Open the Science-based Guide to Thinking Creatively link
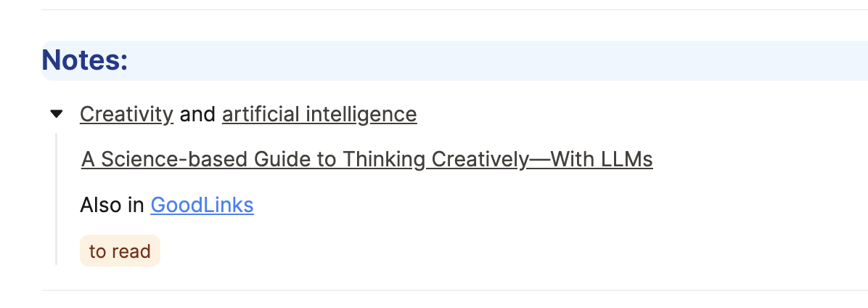 point(367,159)
